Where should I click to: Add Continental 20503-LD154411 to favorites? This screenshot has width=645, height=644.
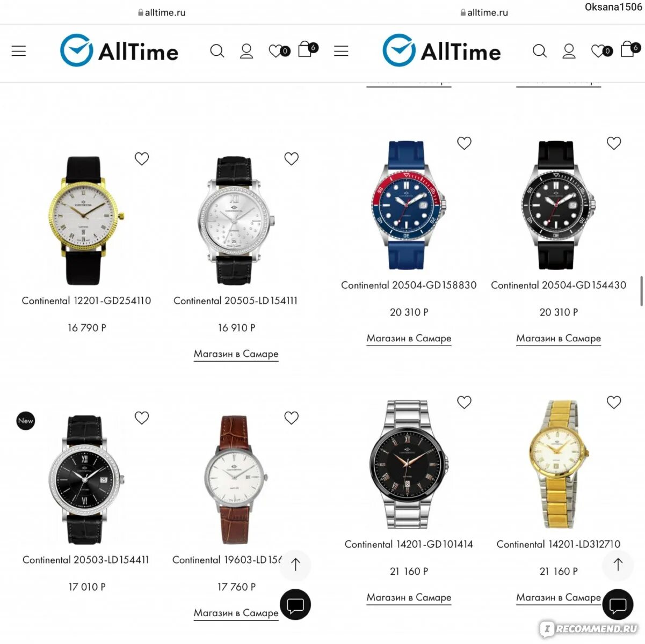(x=142, y=418)
